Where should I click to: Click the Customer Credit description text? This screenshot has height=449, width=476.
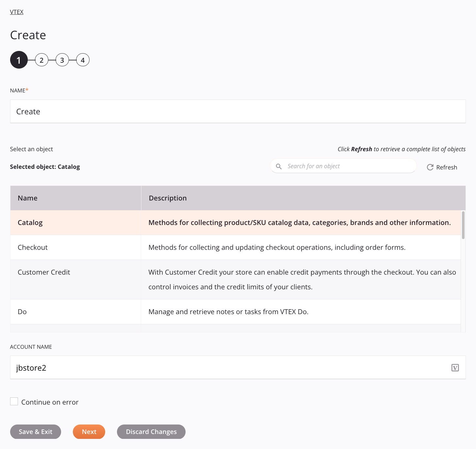click(x=302, y=280)
